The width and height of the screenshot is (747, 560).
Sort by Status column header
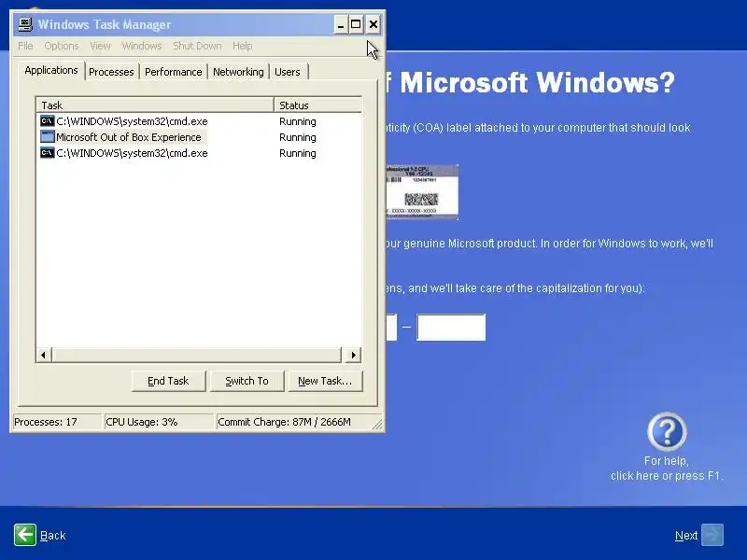317,105
